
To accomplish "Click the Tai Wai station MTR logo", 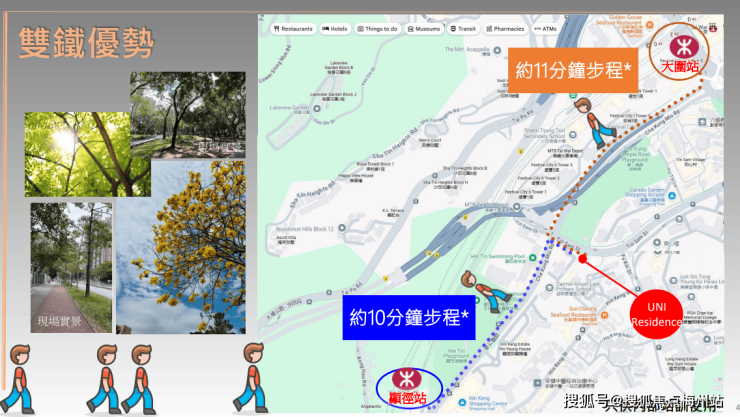I will pyautogui.click(x=683, y=47).
